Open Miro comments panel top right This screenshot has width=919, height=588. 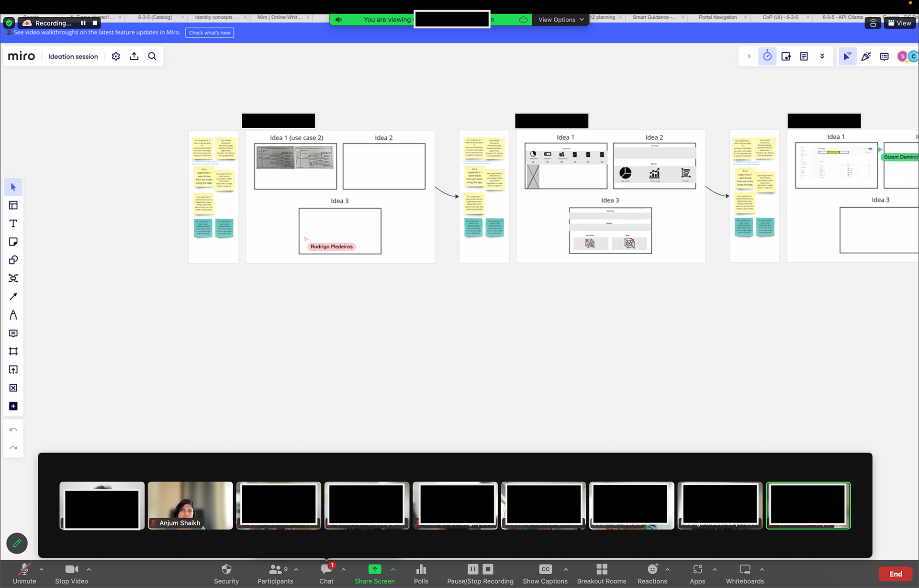[x=884, y=56]
